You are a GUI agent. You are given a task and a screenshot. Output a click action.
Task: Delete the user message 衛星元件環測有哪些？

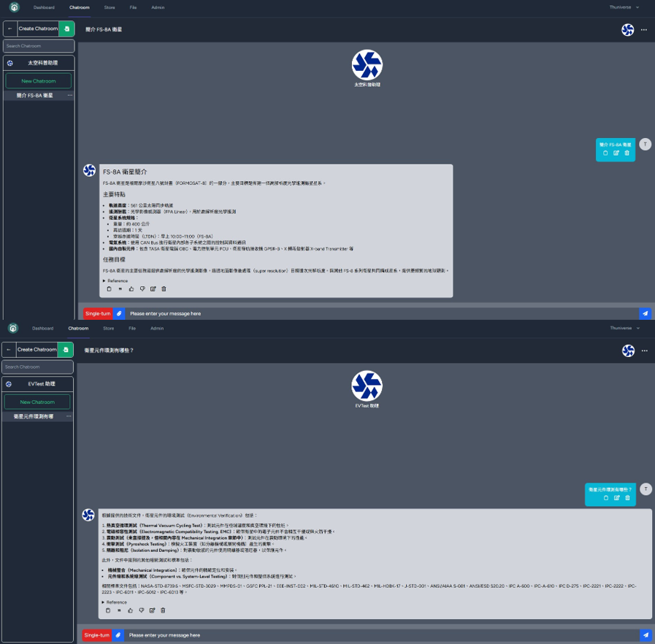627,498
